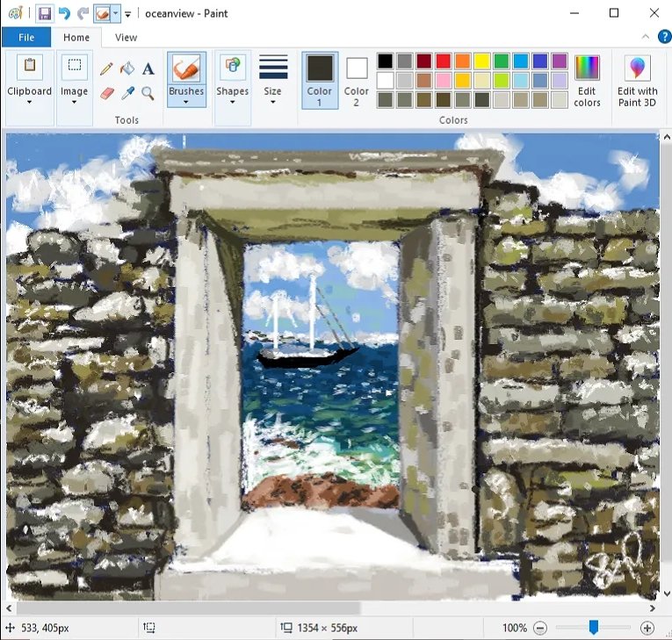Screen dimensions: 672x640
Task: Select the Magnifier tool
Action: [148, 93]
